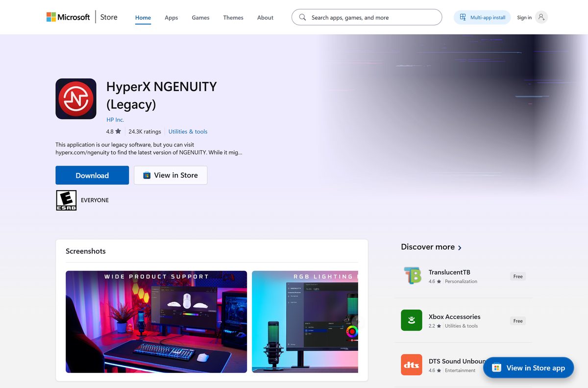The image size is (588, 388).
Task: Click the Screenshots section heading
Action: click(86, 251)
